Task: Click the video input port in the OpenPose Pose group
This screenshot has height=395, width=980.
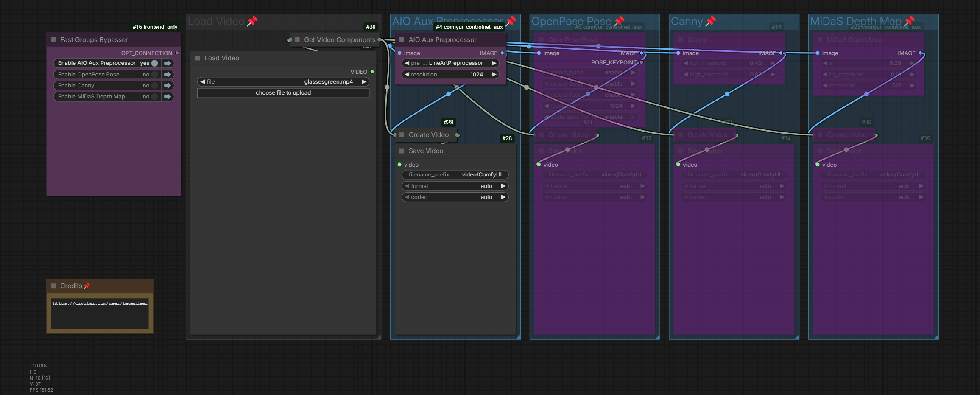Action: tap(539, 165)
